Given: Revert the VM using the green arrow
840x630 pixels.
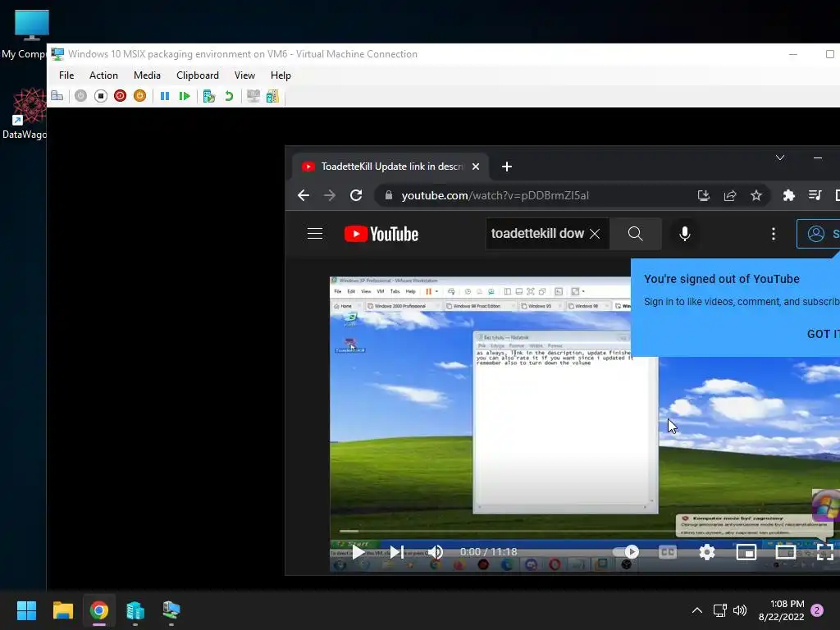Looking at the screenshot, I should point(229,96).
